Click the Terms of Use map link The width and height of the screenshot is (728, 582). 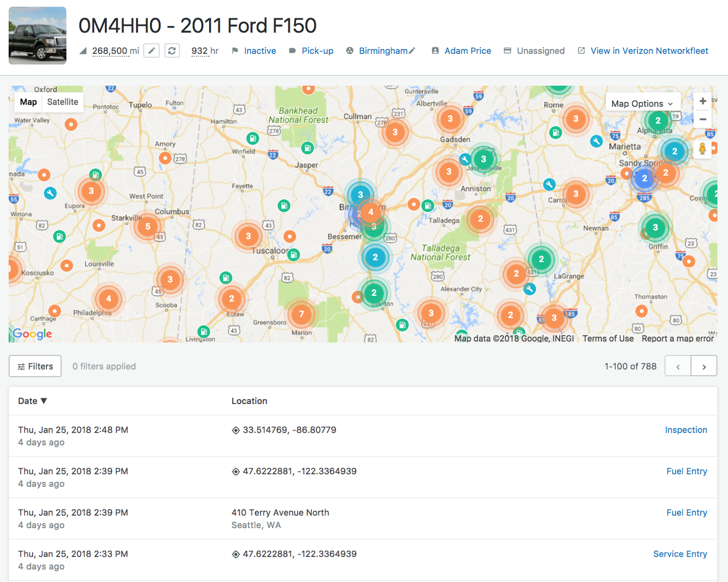coord(608,339)
